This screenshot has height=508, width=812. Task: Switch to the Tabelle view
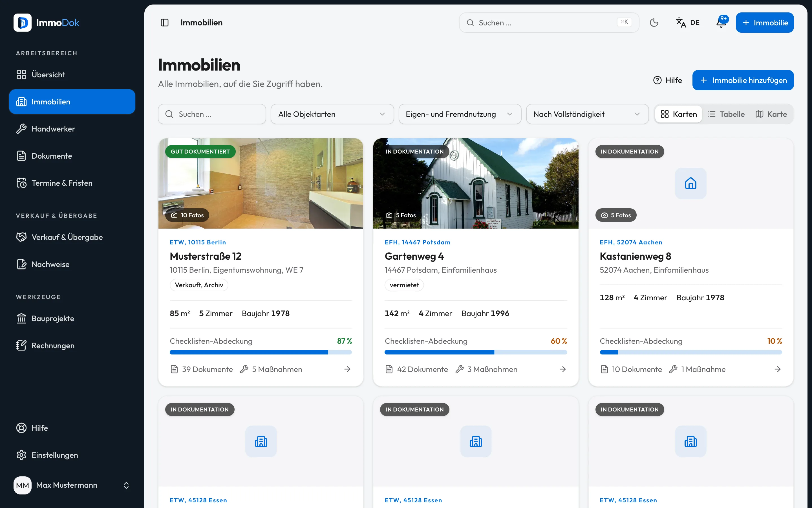click(726, 114)
